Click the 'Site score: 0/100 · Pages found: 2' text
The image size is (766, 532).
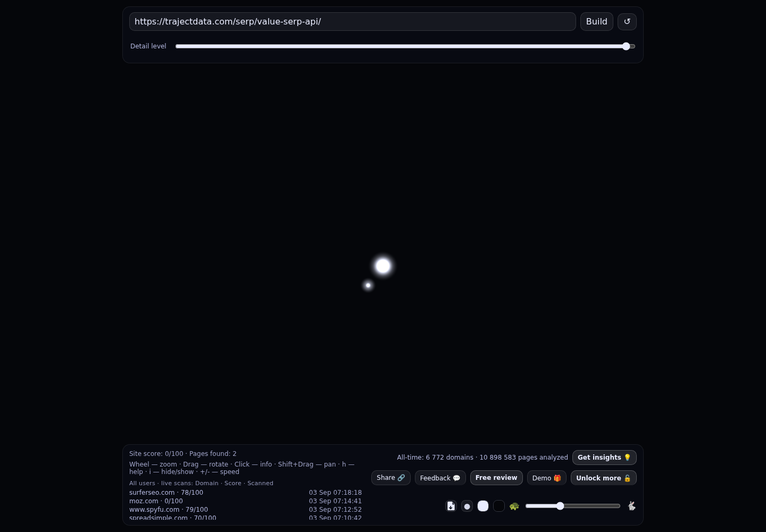[183, 454]
